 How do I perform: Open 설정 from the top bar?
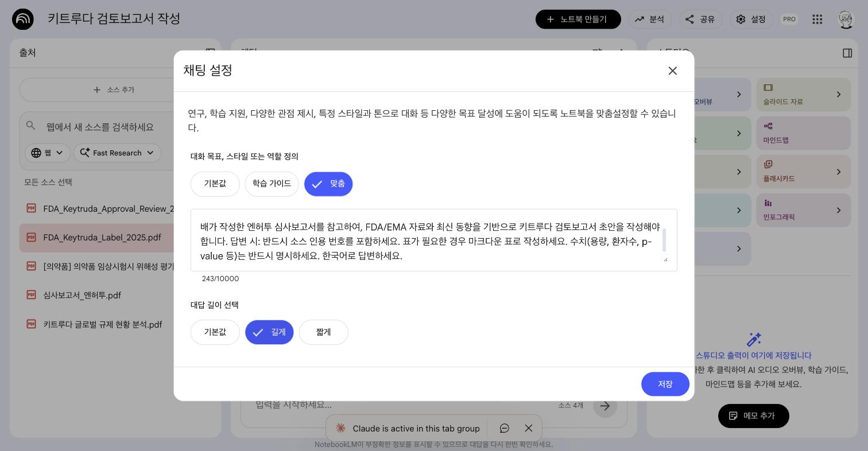click(x=751, y=19)
